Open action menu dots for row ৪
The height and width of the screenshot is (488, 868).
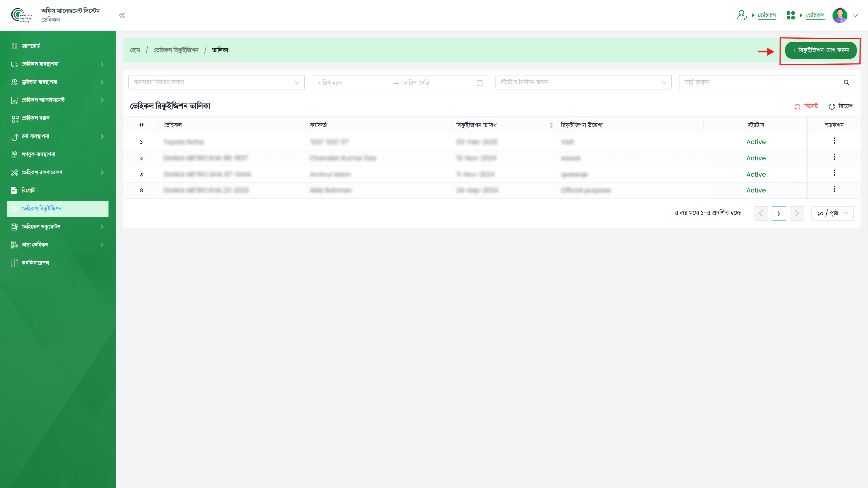(x=834, y=189)
